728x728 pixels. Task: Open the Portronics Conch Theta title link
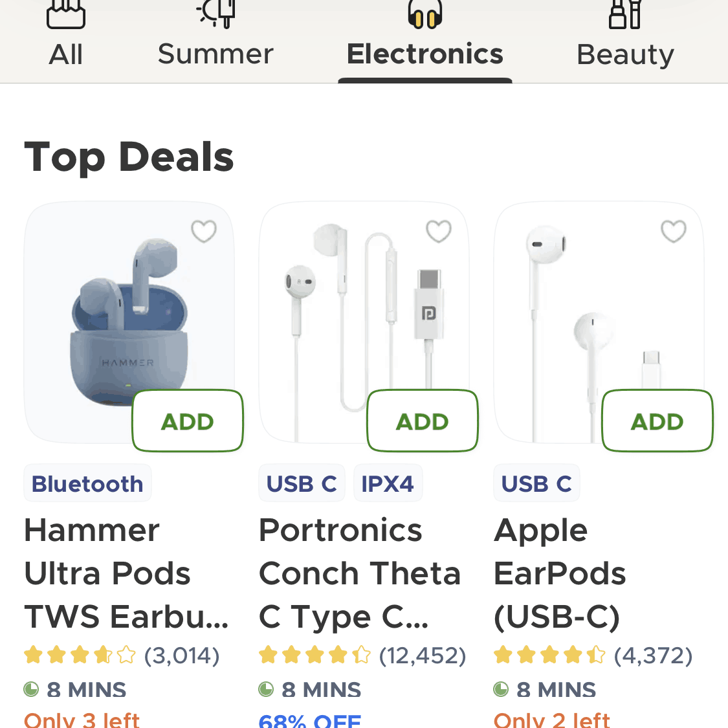(360, 573)
